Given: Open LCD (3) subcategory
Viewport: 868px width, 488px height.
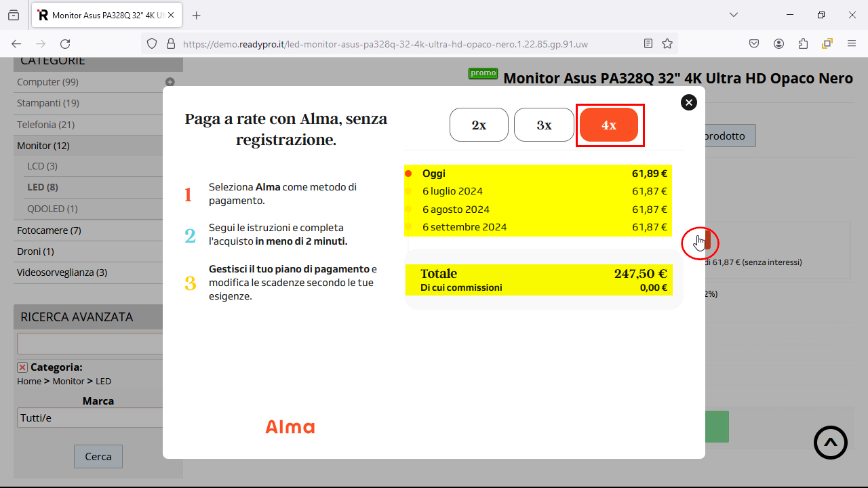Looking at the screenshot, I should point(42,166).
